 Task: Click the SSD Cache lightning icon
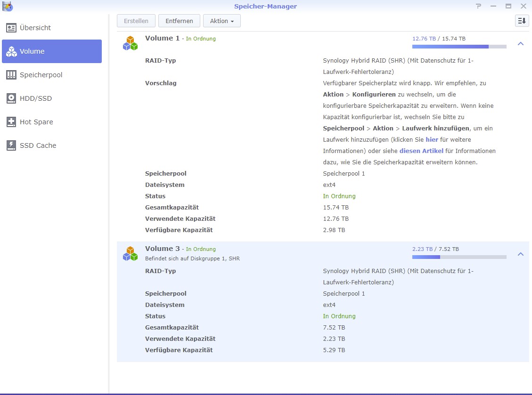click(11, 145)
